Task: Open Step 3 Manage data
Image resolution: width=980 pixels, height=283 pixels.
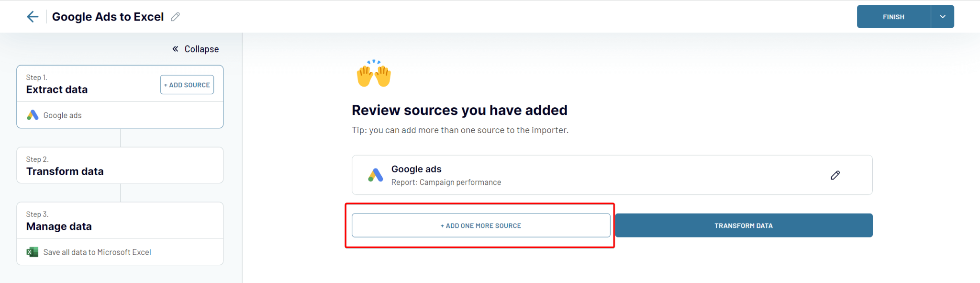Action: click(x=120, y=220)
